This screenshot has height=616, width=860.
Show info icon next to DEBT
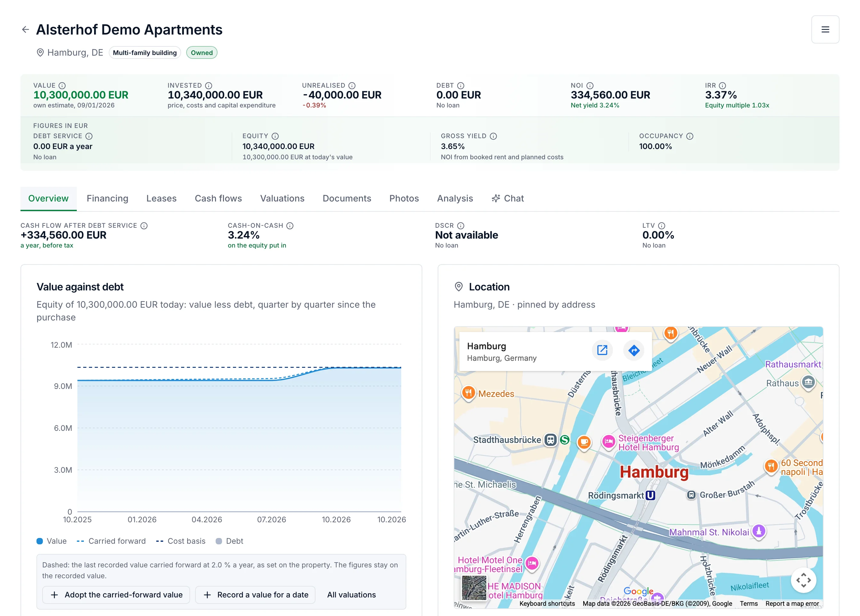[461, 86]
